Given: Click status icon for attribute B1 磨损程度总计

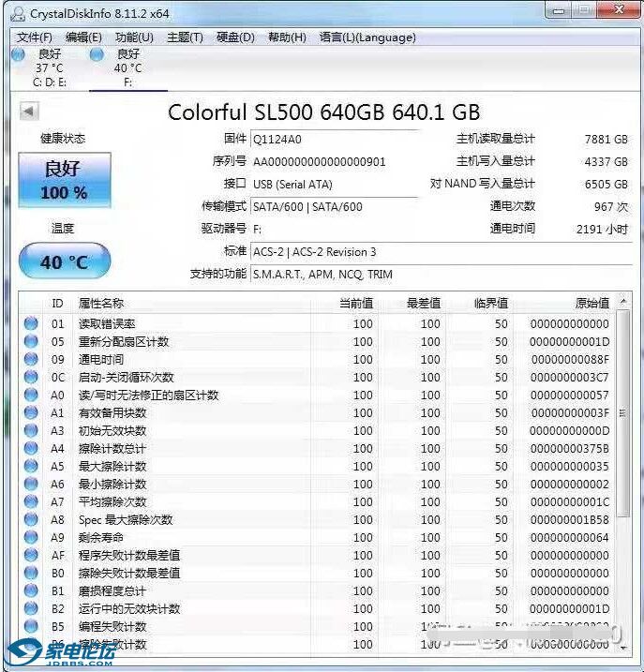Looking at the screenshot, I should pos(31,590).
